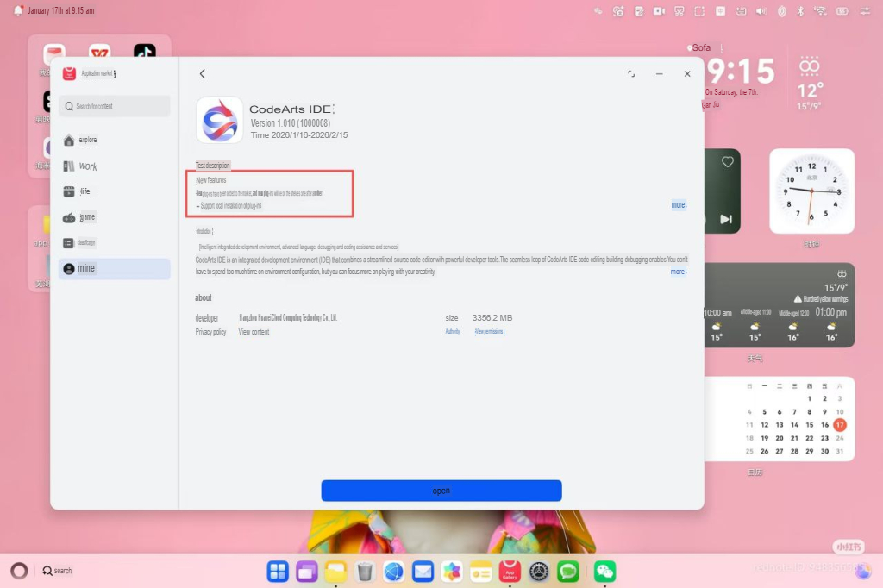Image resolution: width=883 pixels, height=588 pixels.
Task: Expand more of the introduction text
Action: tap(678, 272)
